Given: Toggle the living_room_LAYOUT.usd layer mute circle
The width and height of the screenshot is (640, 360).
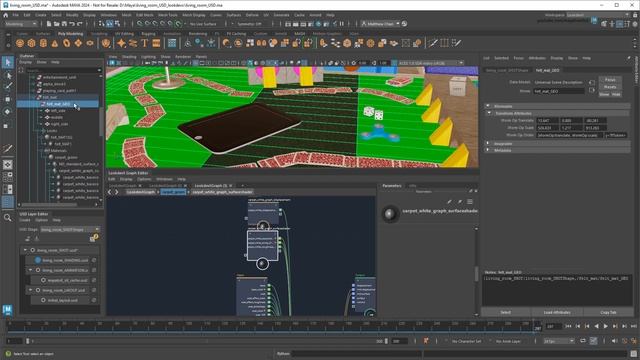Looking at the screenshot, I should (38, 290).
